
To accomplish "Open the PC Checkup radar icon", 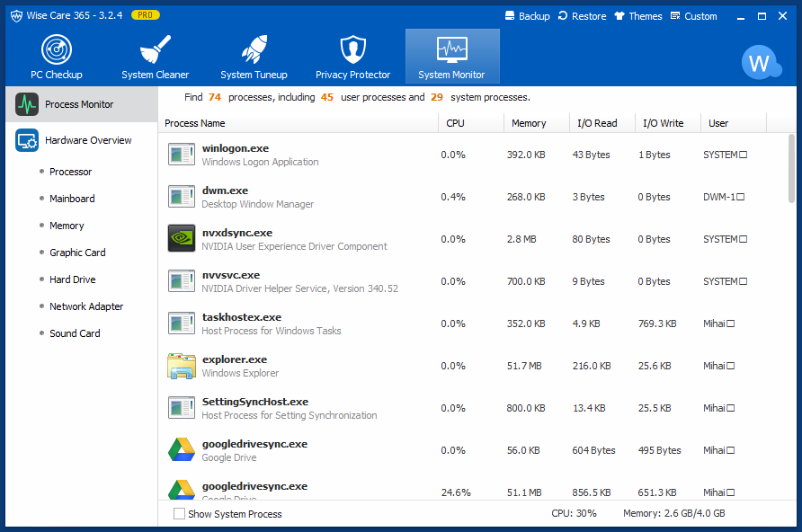I will pos(57,49).
